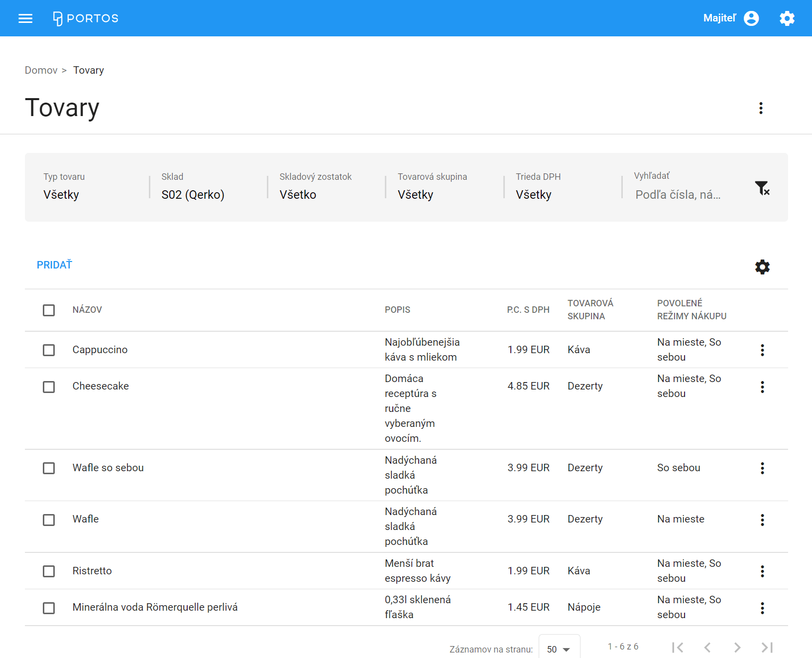Open row actions menu for Cappuccino
The width and height of the screenshot is (812, 658).
[x=762, y=350]
